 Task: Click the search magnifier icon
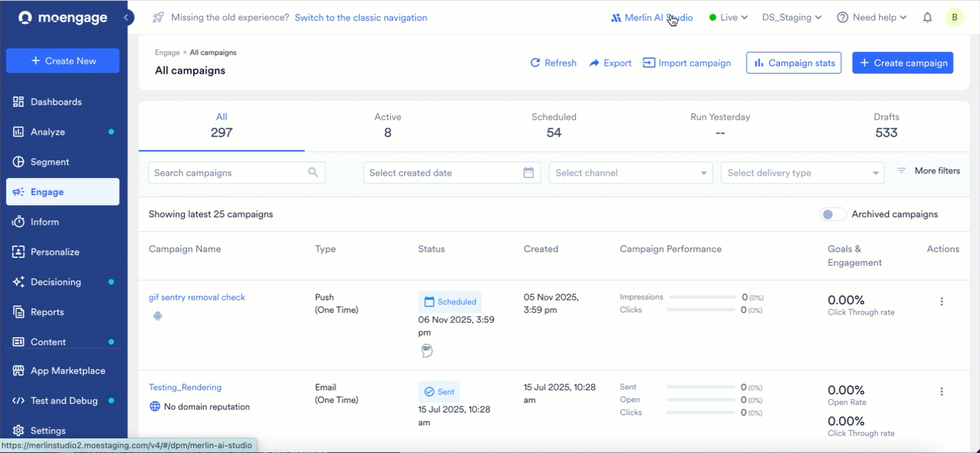(x=313, y=173)
